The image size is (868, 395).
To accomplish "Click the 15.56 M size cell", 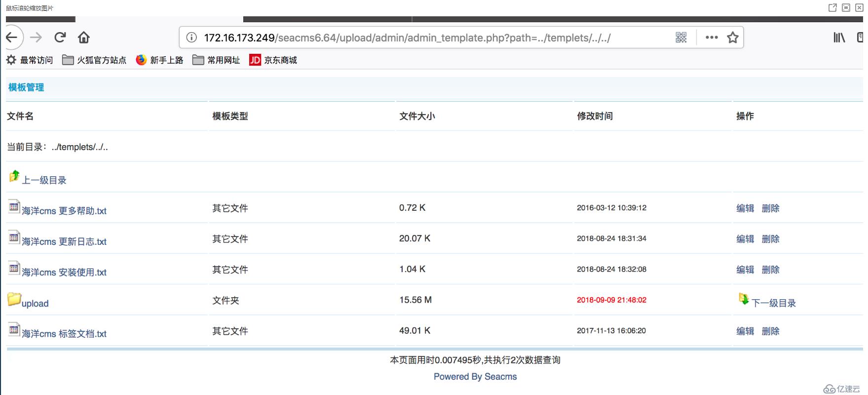I will click(x=415, y=300).
